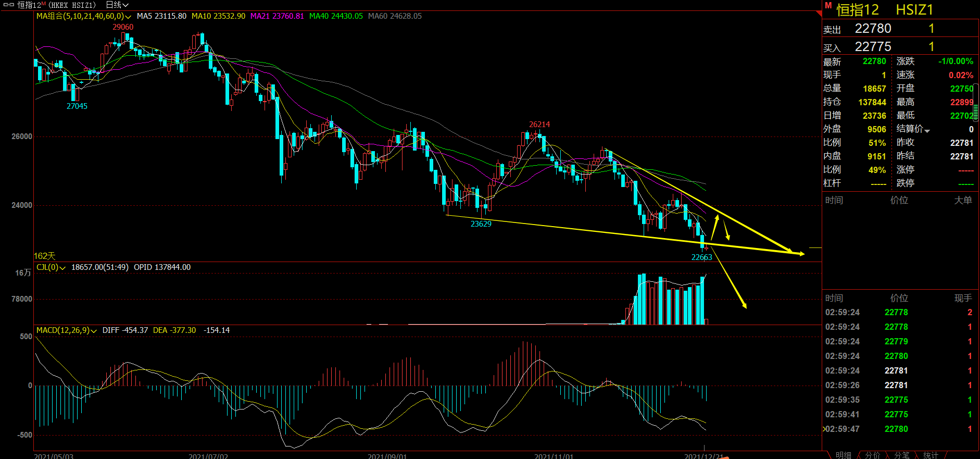The width and height of the screenshot is (980, 459).
Task: Click the 02:59:47 latest tick row
Action: point(899,429)
